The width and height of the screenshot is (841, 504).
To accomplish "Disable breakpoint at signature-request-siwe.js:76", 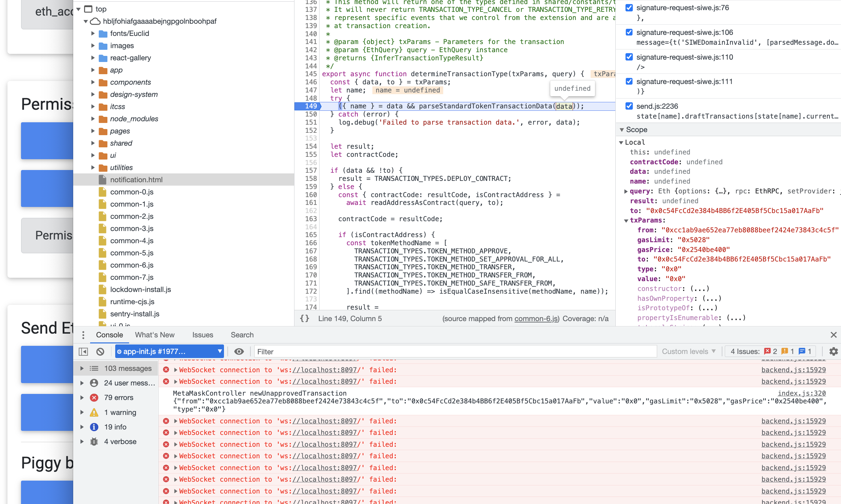I will [x=629, y=7].
